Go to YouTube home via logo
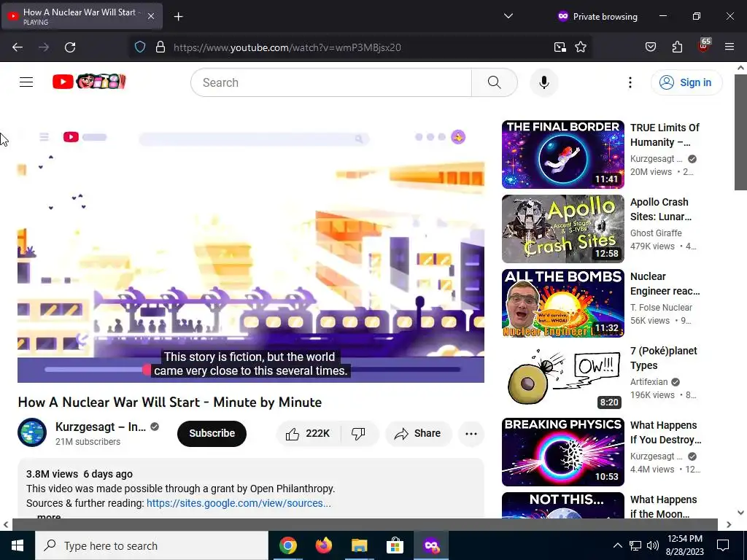 (89, 82)
